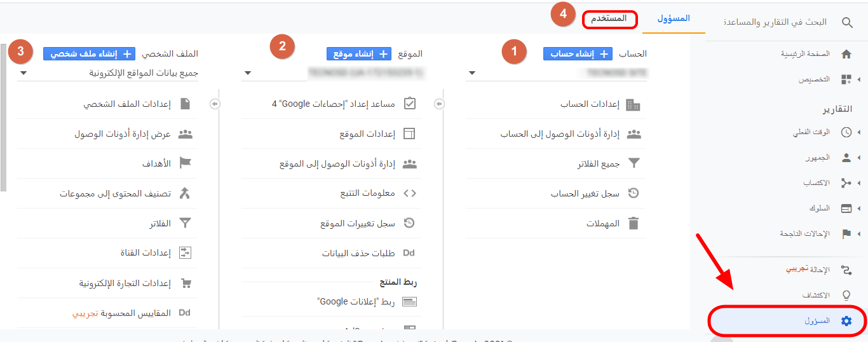Click إنشاء ملف شخصي create view button
This screenshot has width=868, height=342.
pyautogui.click(x=89, y=54)
